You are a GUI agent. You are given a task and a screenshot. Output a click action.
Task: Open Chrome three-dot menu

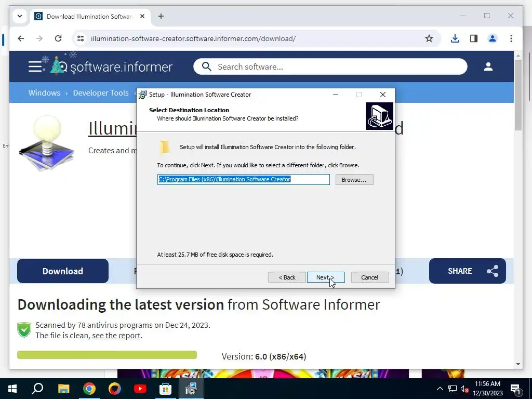click(x=511, y=38)
